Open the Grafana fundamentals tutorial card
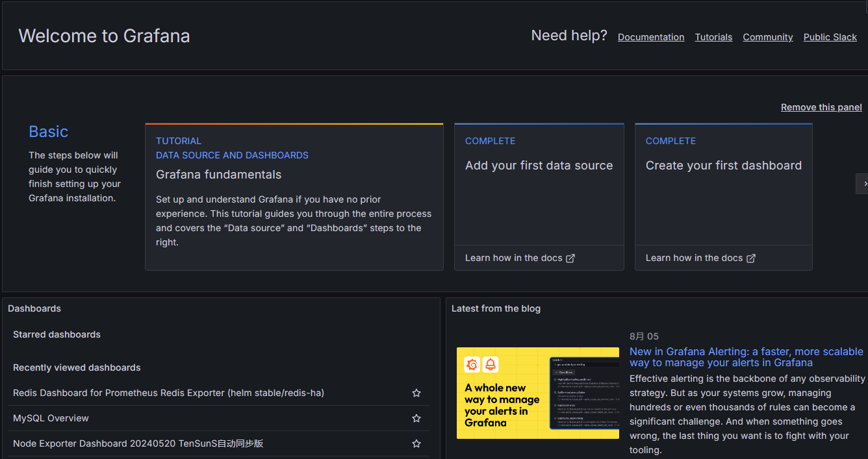868x459 pixels. [x=294, y=197]
